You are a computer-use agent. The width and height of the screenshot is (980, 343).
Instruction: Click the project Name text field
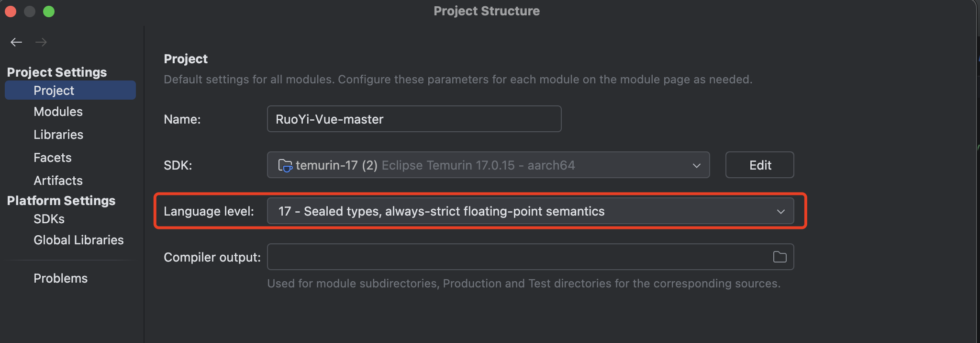point(414,119)
